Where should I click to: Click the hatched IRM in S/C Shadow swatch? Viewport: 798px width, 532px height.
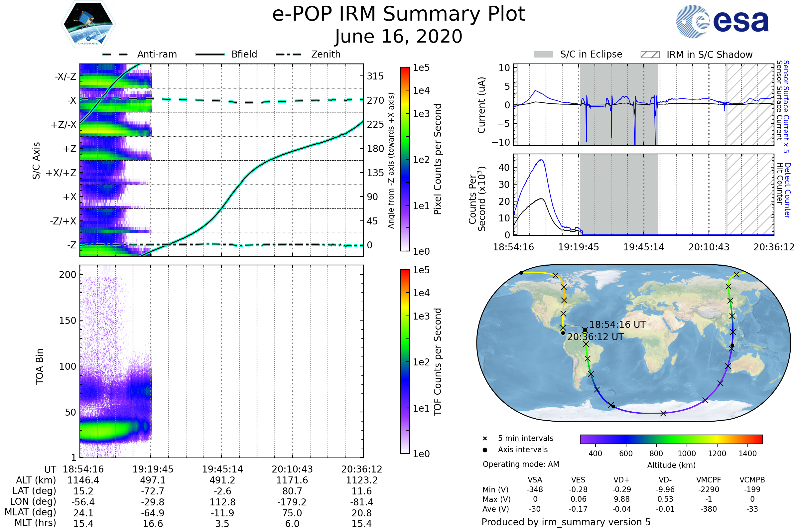(650, 55)
